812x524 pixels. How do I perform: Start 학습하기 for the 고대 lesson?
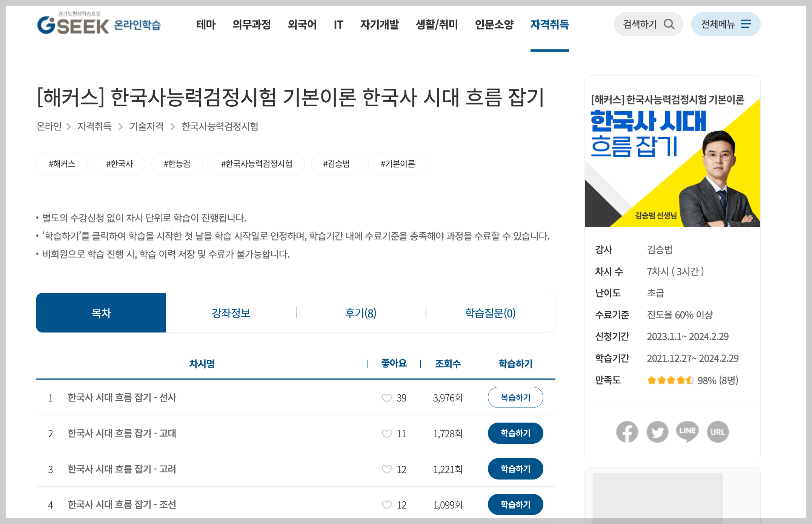515,433
